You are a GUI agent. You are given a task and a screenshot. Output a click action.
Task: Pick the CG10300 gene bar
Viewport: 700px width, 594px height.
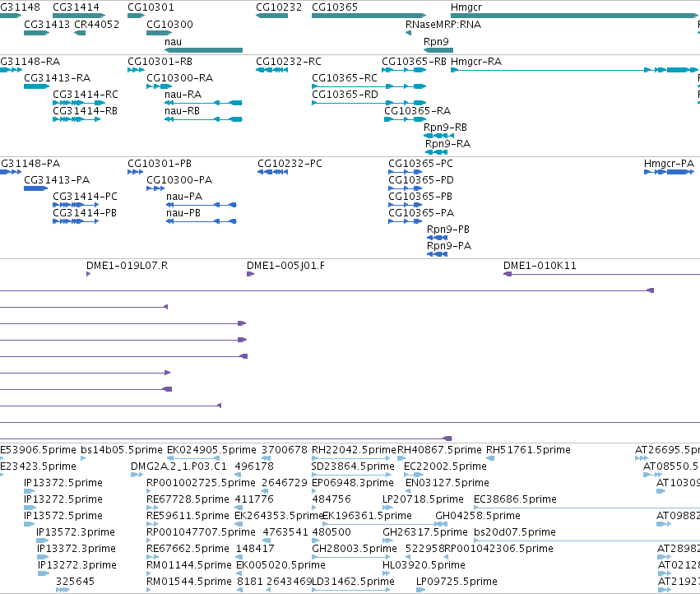click(x=160, y=33)
